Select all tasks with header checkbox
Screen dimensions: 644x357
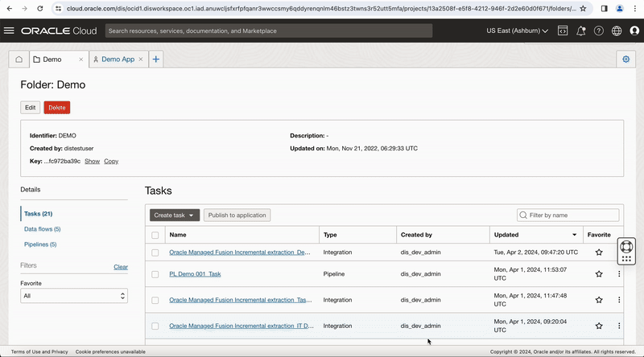pyautogui.click(x=155, y=235)
